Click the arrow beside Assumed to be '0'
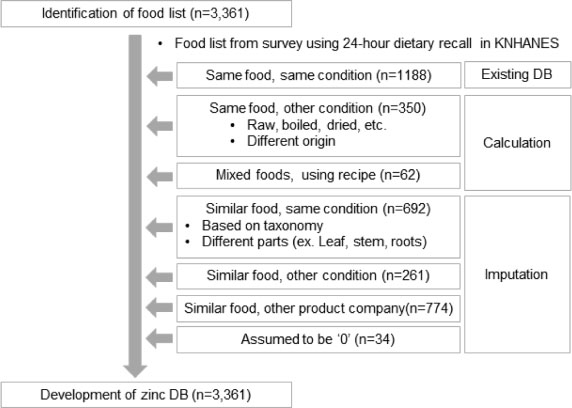572x408 pixels. [160, 338]
